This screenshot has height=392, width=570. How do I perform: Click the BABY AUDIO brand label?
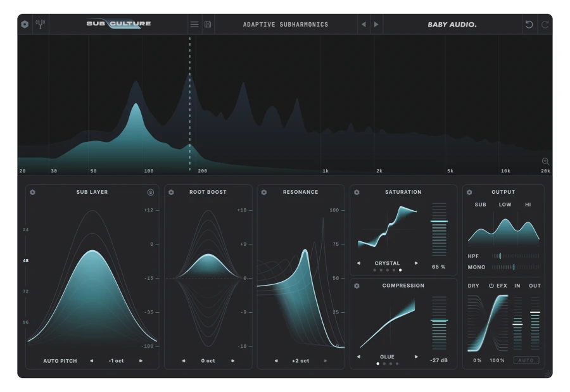point(452,24)
